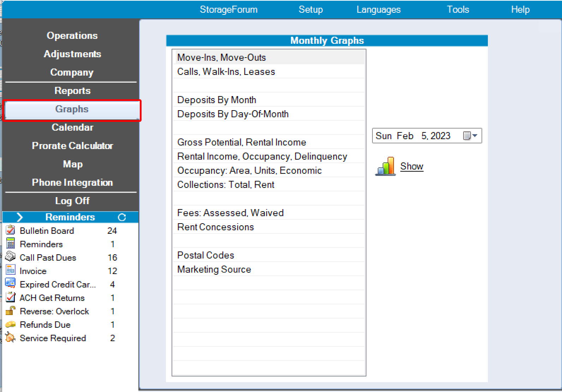
Task: Open the Languages menu
Action: (378, 10)
